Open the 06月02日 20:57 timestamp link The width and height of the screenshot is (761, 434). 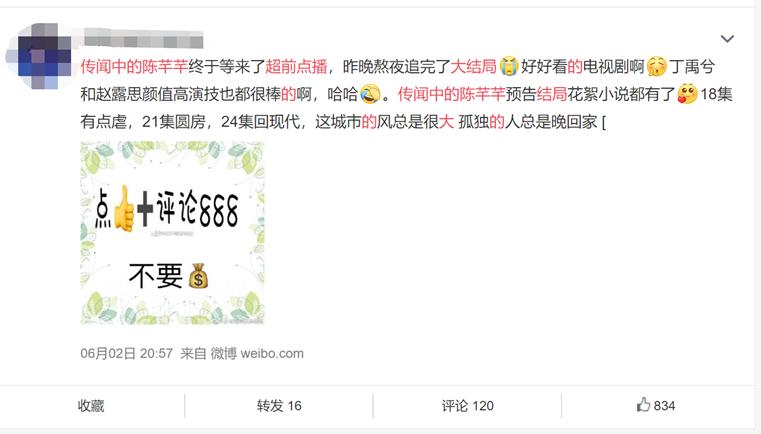coord(127,353)
